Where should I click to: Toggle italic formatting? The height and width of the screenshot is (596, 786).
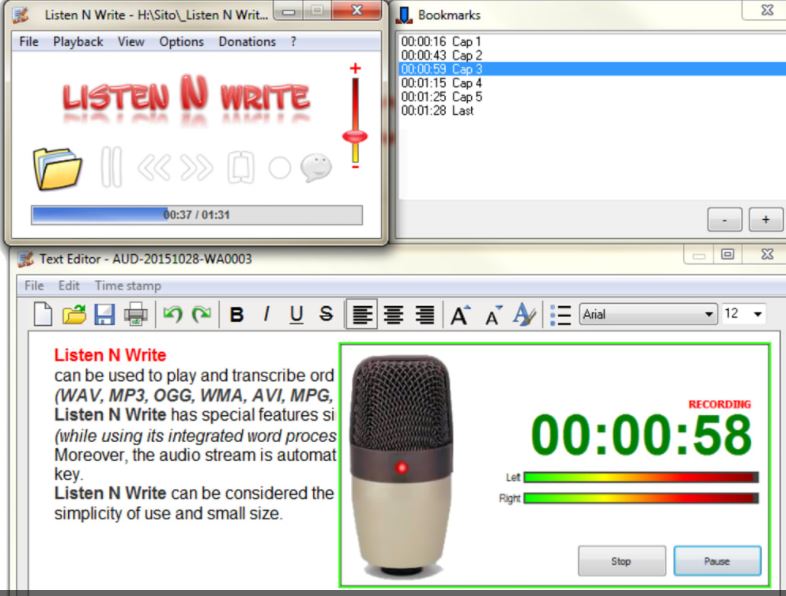pyautogui.click(x=266, y=315)
